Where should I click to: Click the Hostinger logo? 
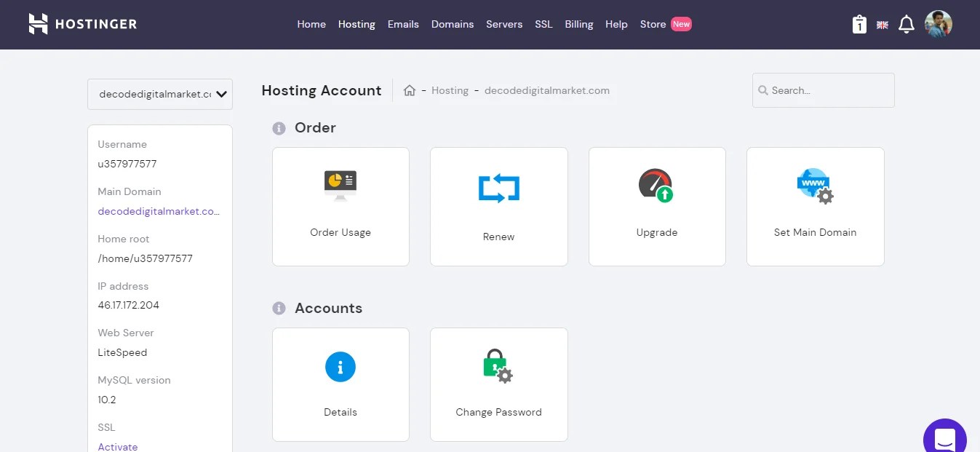point(83,24)
